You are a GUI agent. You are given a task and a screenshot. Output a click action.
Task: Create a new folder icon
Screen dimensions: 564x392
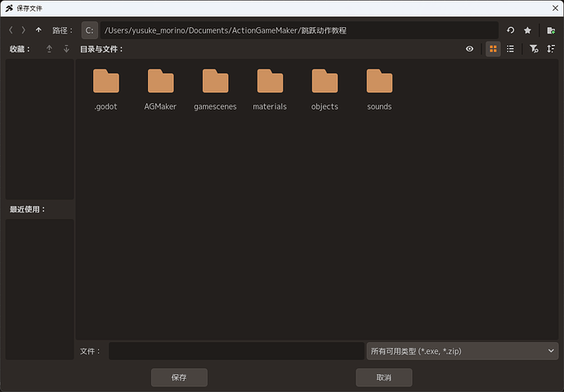pyautogui.click(x=551, y=30)
